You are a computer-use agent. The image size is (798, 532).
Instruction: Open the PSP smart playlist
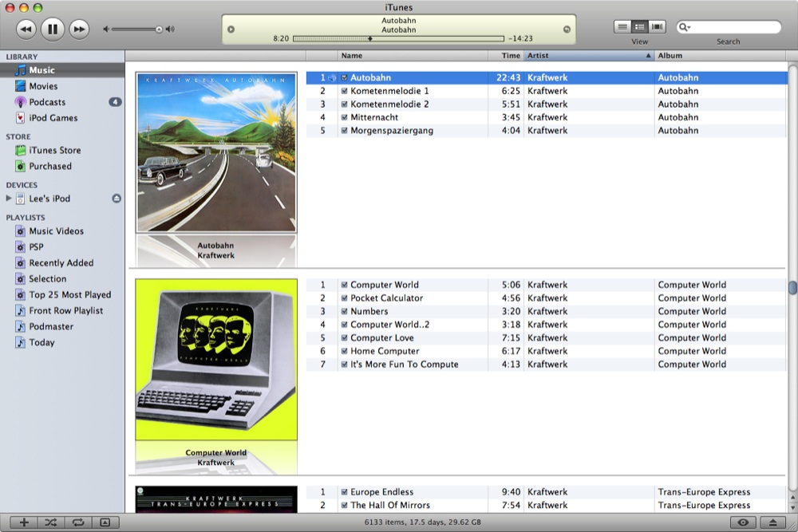(x=62, y=246)
